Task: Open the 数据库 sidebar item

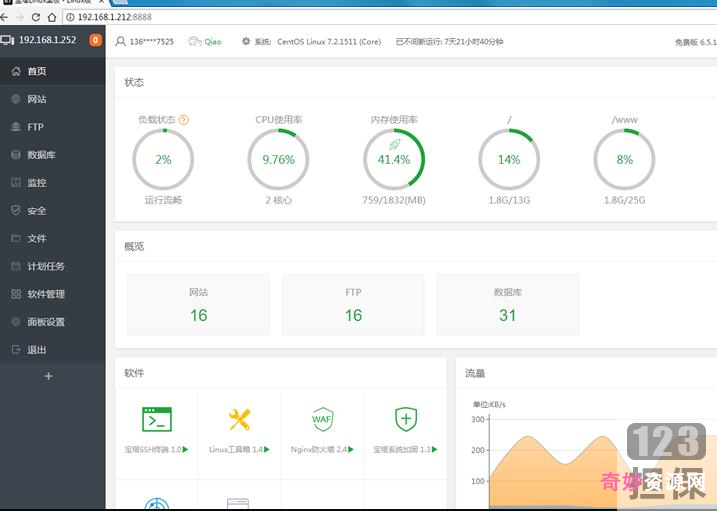Action: coord(53,155)
